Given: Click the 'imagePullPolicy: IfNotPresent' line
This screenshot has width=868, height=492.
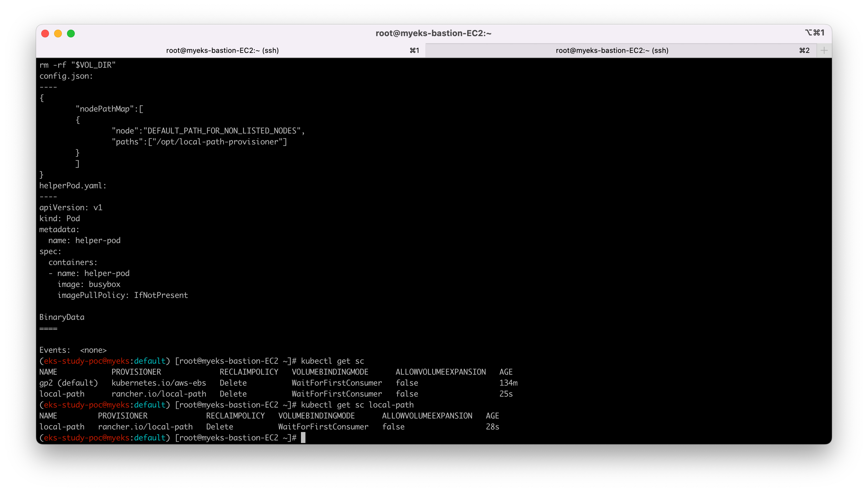Looking at the screenshot, I should [122, 295].
